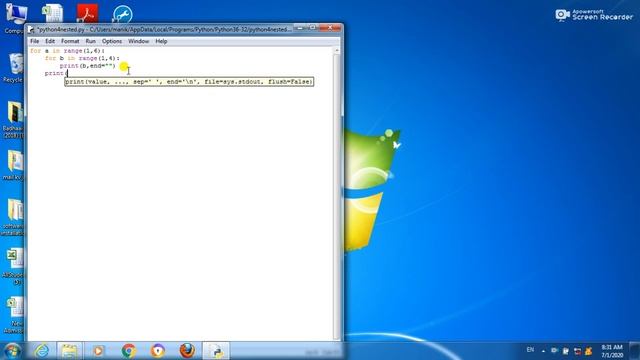This screenshot has height=360, width=640.
Task: Launch Google Chrome from taskbar
Action: (x=129, y=351)
